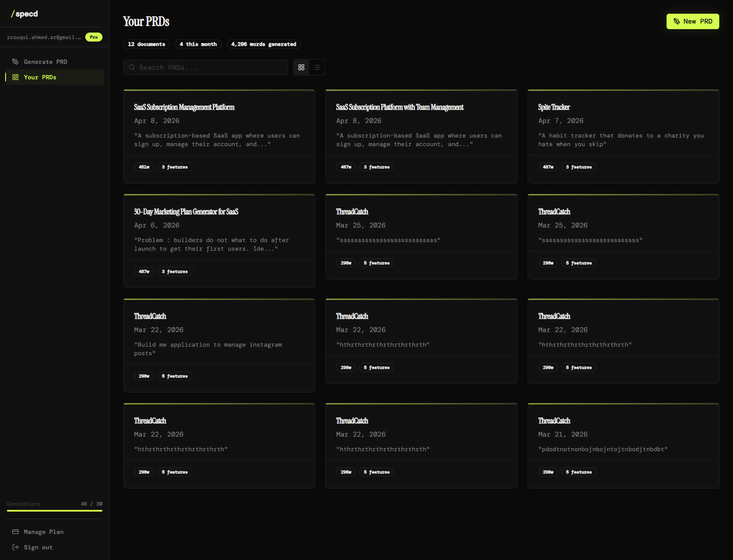Open Generate PRD in sidebar

tap(54, 62)
